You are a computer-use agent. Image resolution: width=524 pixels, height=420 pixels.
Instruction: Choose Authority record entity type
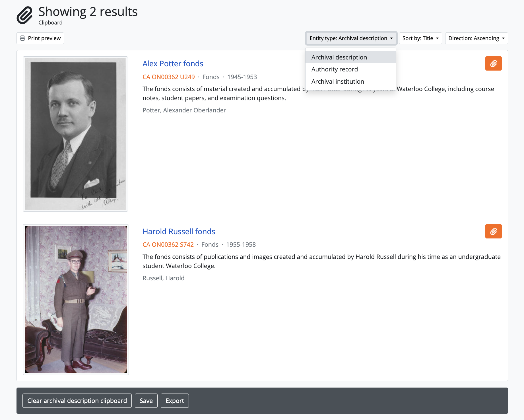[x=335, y=69]
